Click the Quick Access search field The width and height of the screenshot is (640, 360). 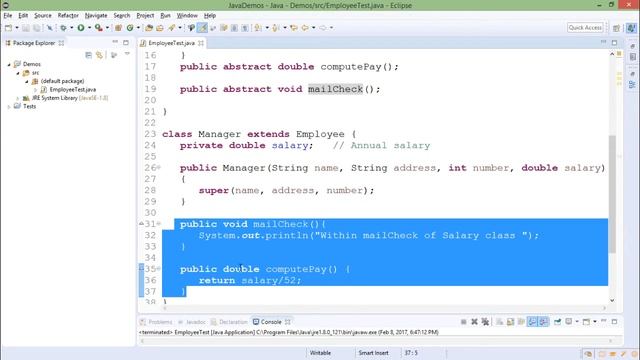coord(585,27)
